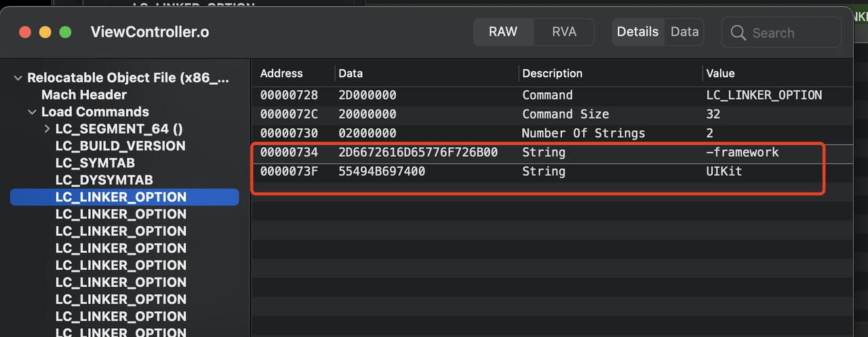Image resolution: width=868 pixels, height=337 pixels.
Task: Click the Description column header
Action: [552, 73]
